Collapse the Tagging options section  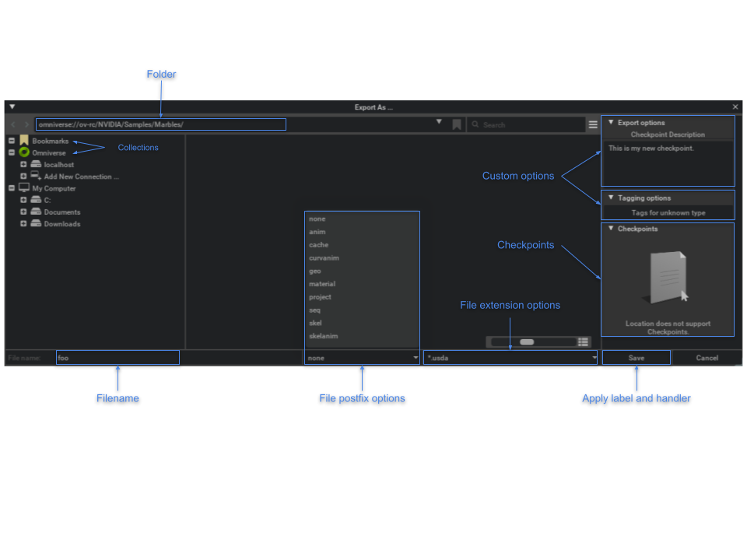click(611, 198)
